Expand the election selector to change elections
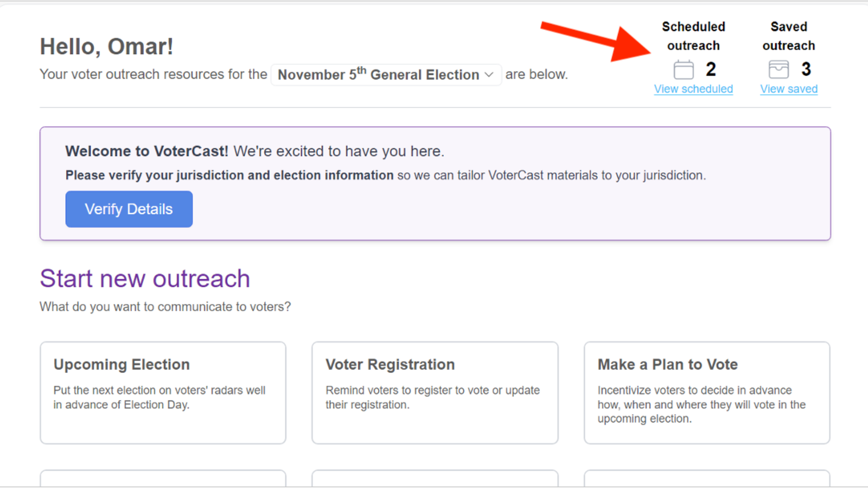This screenshot has width=868, height=488. pos(386,74)
